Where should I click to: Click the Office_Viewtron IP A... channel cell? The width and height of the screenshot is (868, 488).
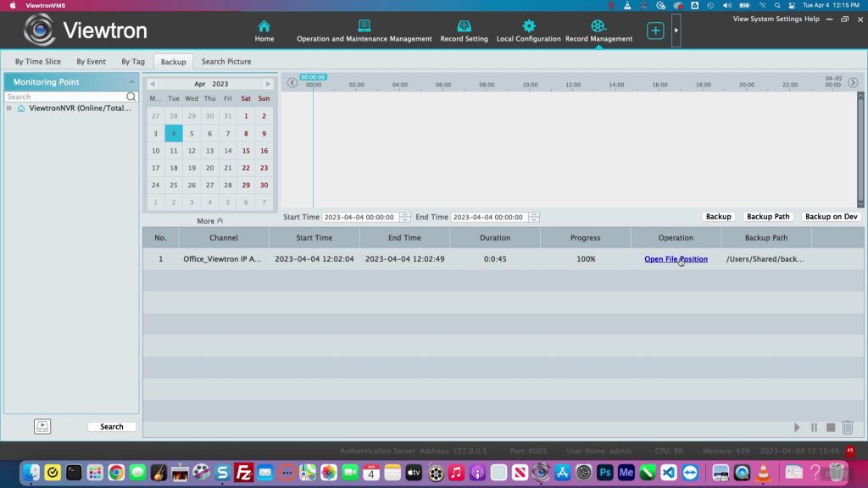click(x=222, y=259)
